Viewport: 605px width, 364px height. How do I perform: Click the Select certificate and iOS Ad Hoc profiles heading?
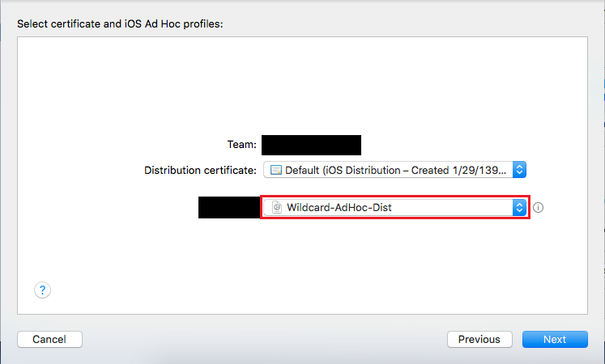120,24
